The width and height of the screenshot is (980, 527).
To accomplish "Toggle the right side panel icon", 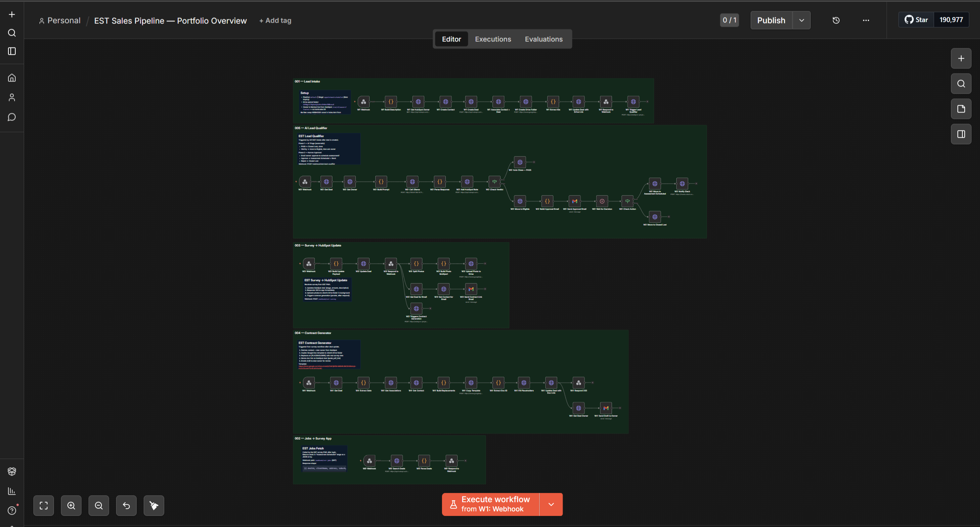I will (961, 134).
